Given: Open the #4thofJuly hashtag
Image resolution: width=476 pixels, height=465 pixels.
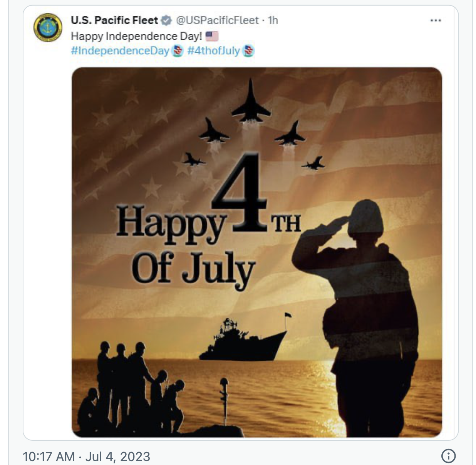Looking at the screenshot, I should click(x=214, y=51).
